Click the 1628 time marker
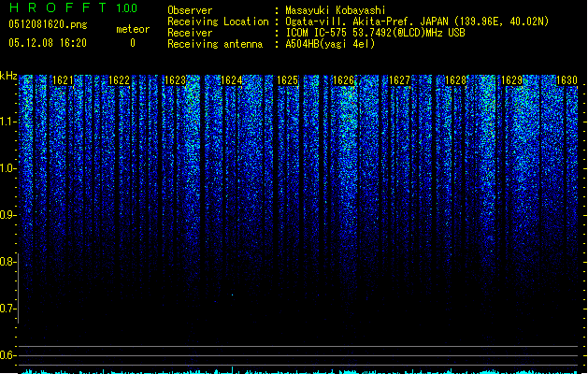The height and width of the screenshot is (374, 588). click(x=455, y=80)
